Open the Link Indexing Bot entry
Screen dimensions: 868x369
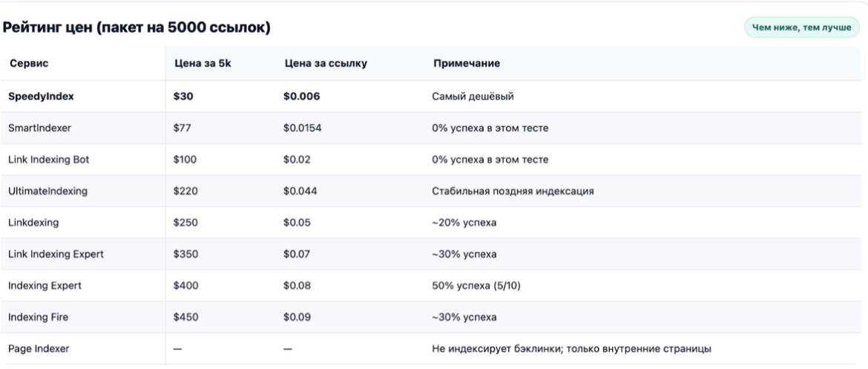(49, 160)
